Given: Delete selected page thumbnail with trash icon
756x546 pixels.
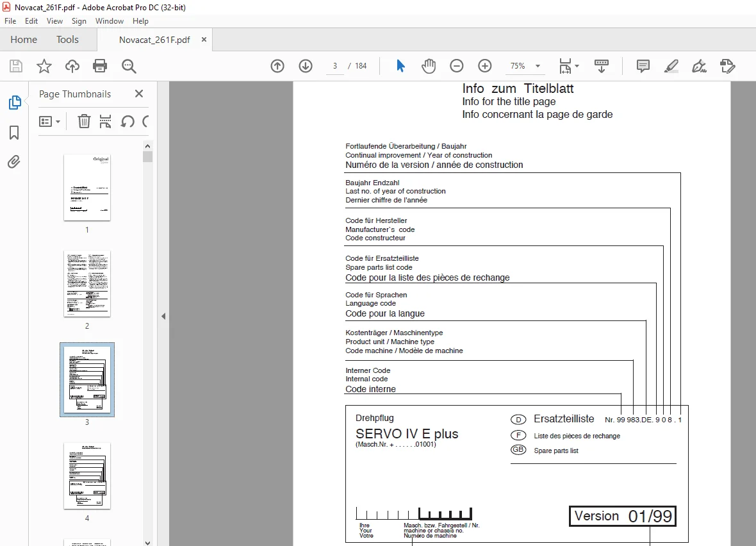Looking at the screenshot, I should (84, 121).
